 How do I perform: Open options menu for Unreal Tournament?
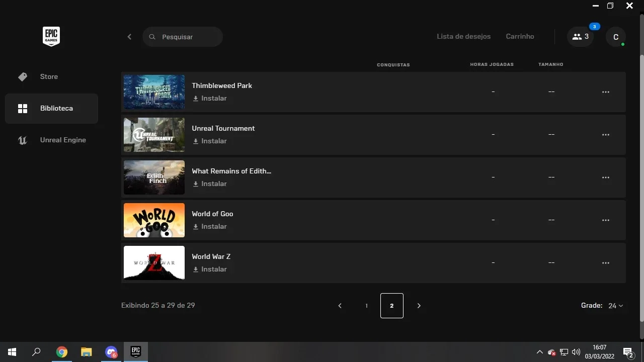[x=606, y=135]
